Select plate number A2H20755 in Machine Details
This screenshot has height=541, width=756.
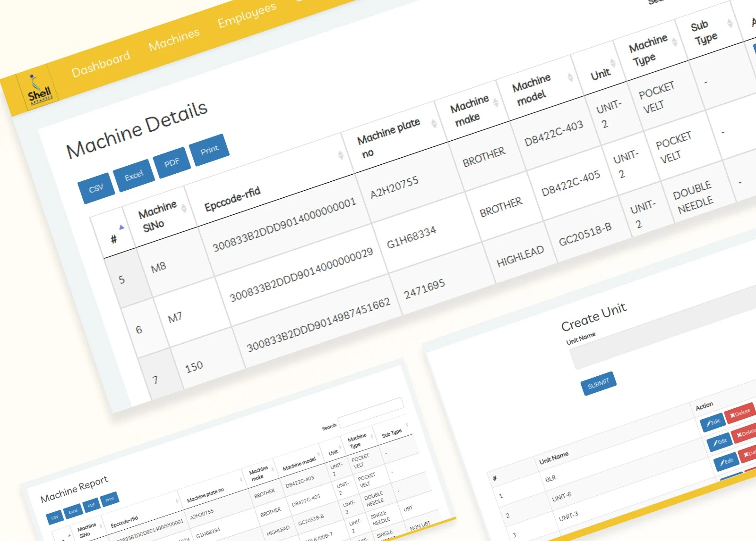pos(395,187)
